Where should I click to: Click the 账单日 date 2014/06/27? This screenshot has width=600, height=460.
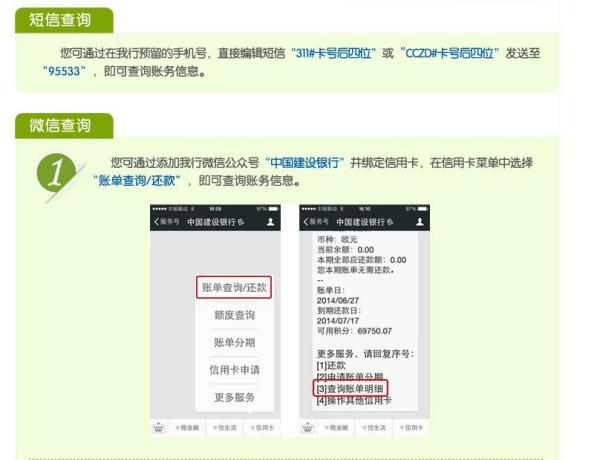tap(338, 300)
